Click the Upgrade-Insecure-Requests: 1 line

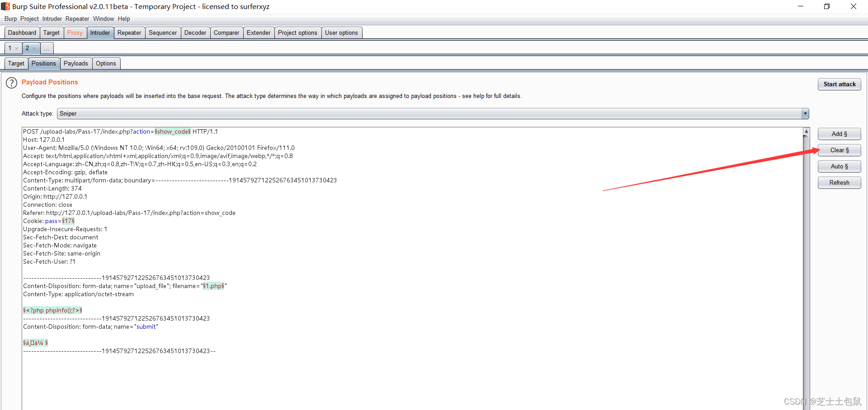(x=65, y=229)
